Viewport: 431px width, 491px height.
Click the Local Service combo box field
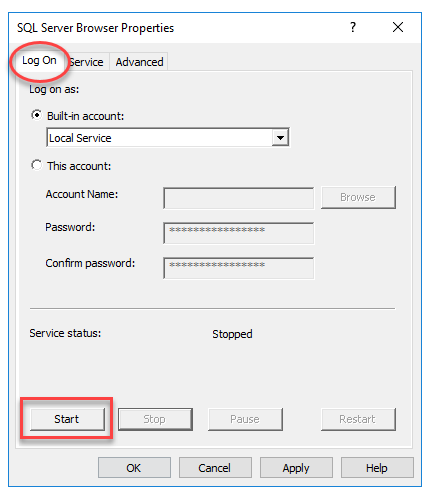click(x=168, y=137)
